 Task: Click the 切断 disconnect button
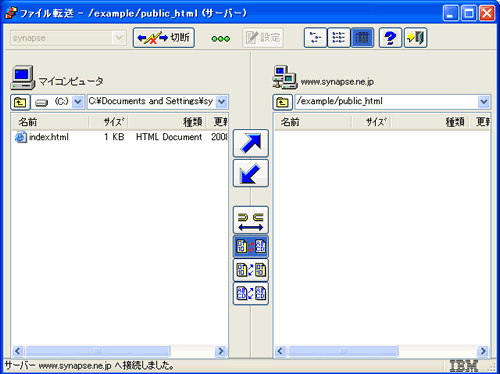tap(164, 38)
